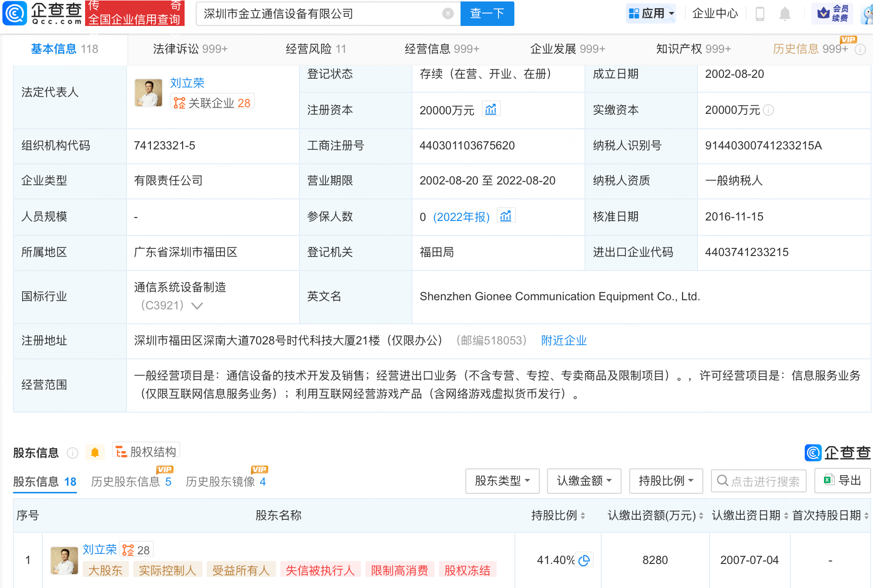The image size is (873, 588).
Task: Clear the search box text
Action: (448, 13)
